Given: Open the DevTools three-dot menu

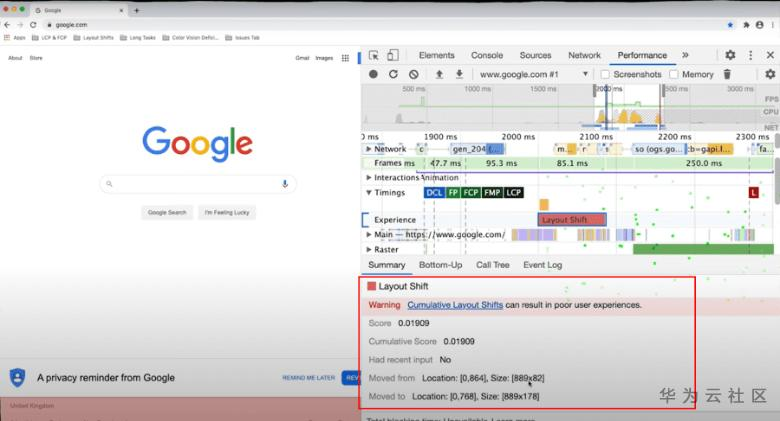Looking at the screenshot, I should pos(751,55).
